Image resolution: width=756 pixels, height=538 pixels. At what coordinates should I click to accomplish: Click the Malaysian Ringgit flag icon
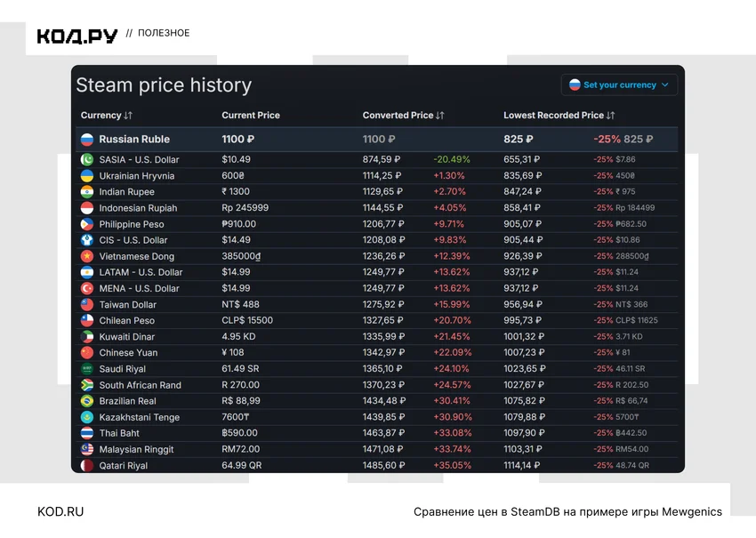87,449
